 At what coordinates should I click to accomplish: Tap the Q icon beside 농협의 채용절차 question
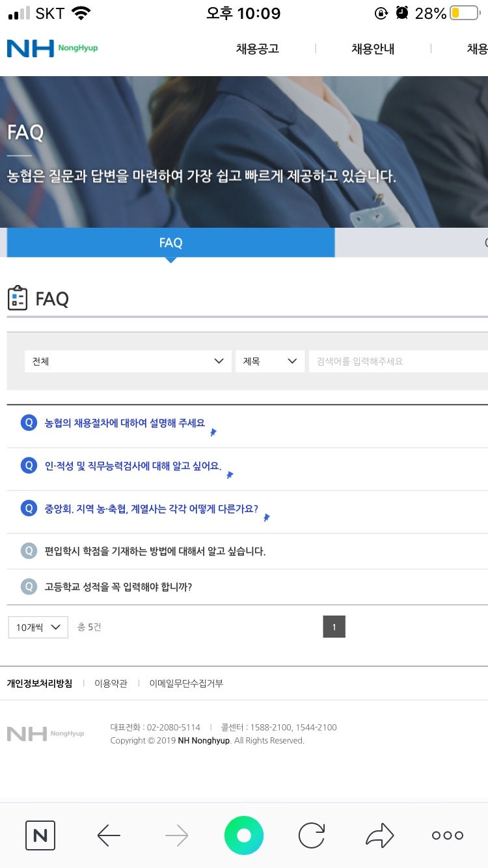(x=29, y=423)
